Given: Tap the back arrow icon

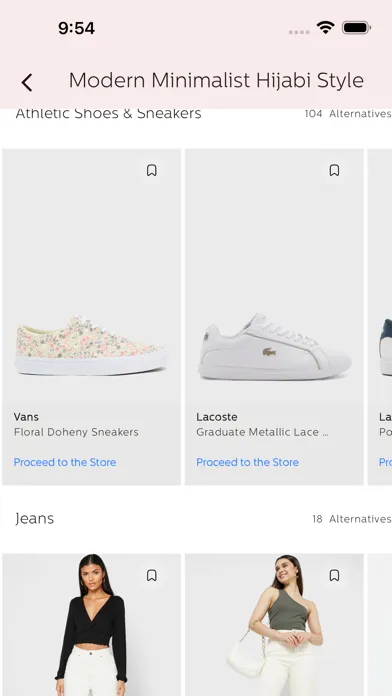Looking at the screenshot, I should [27, 83].
